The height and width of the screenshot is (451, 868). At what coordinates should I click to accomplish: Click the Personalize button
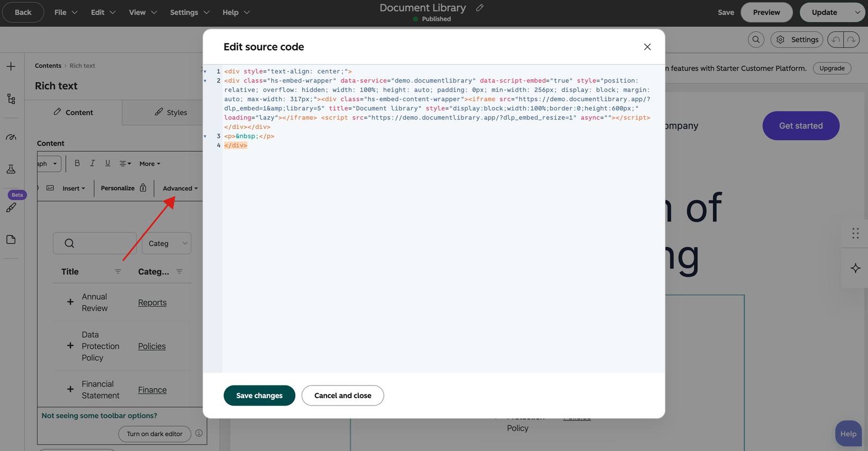pos(123,188)
